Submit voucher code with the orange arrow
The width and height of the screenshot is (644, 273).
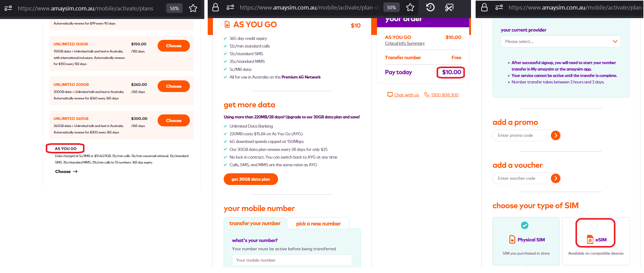pos(556,178)
